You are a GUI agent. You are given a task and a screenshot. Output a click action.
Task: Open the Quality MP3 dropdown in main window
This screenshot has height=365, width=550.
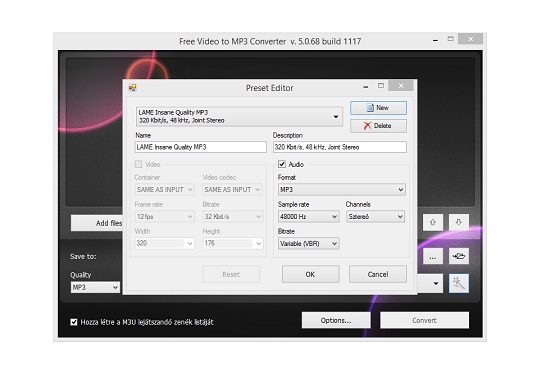95,288
